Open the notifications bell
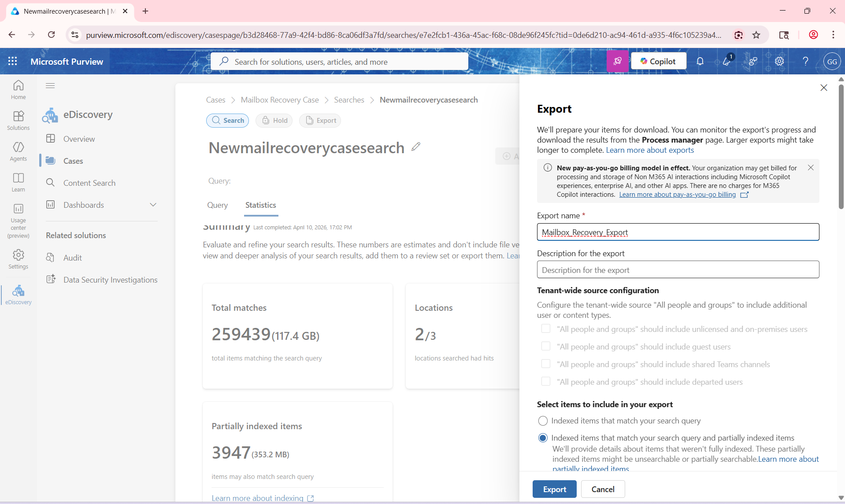 [x=700, y=61]
